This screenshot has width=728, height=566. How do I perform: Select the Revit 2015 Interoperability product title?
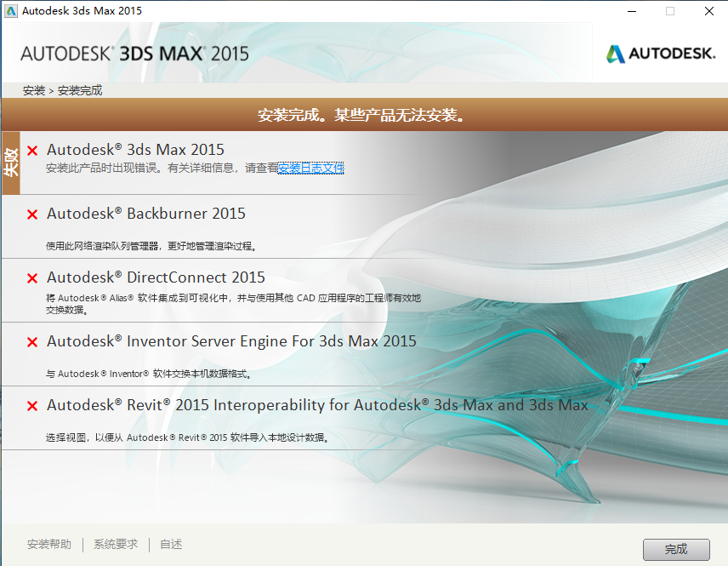(x=317, y=405)
